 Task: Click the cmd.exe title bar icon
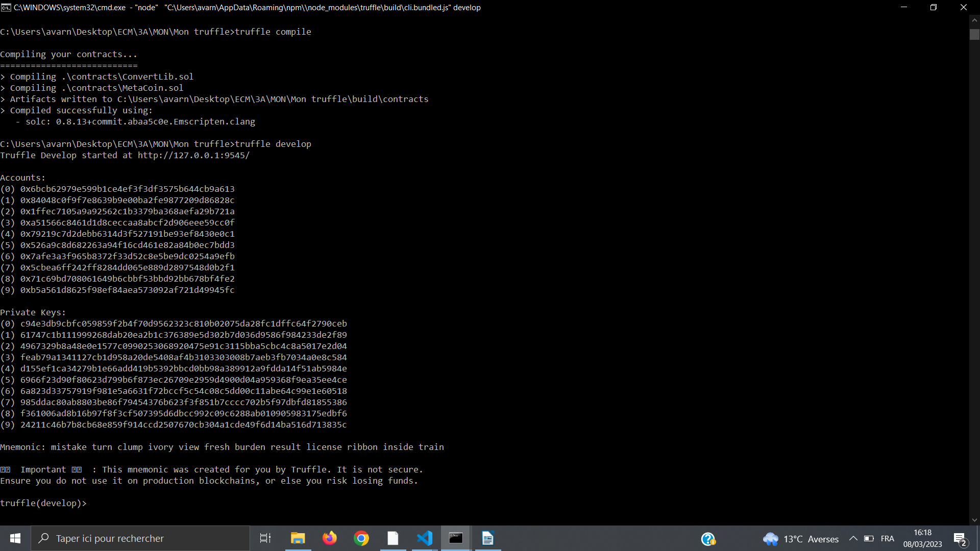pyautogui.click(x=6, y=7)
